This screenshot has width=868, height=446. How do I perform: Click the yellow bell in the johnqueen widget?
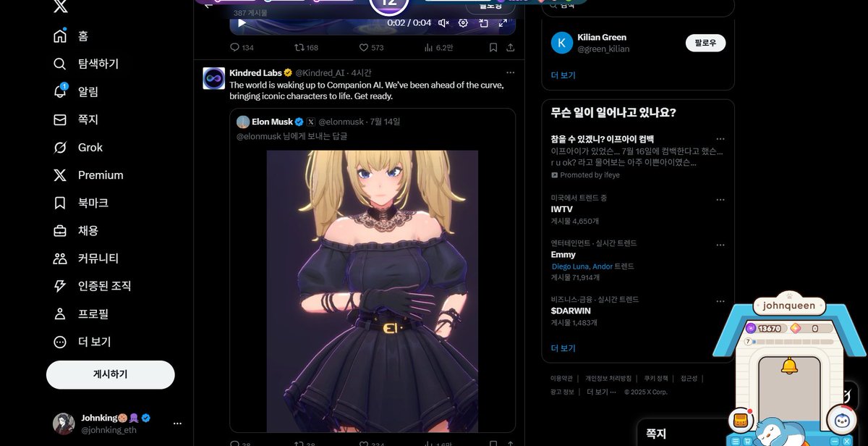789,366
